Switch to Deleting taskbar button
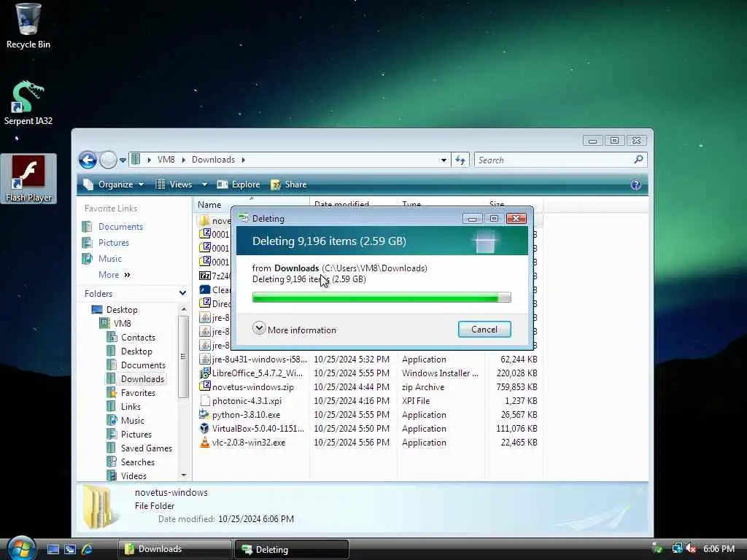747x560 pixels. (x=292, y=550)
